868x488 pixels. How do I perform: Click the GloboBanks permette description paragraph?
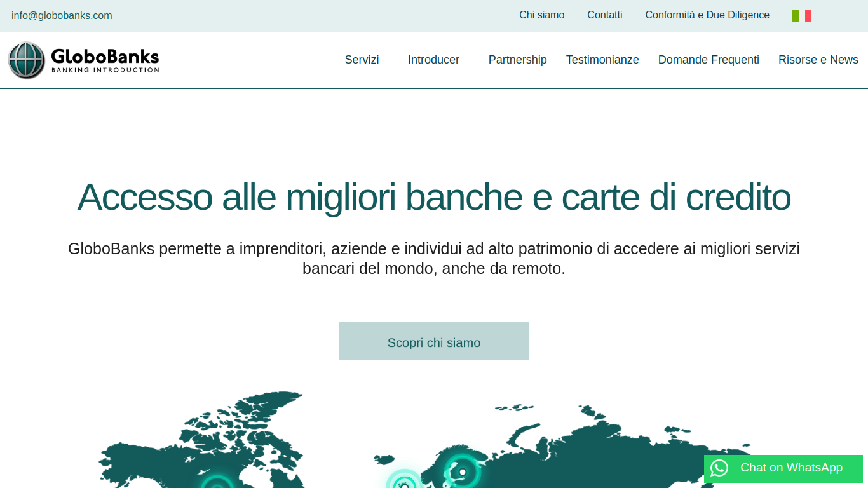pyautogui.click(x=434, y=259)
